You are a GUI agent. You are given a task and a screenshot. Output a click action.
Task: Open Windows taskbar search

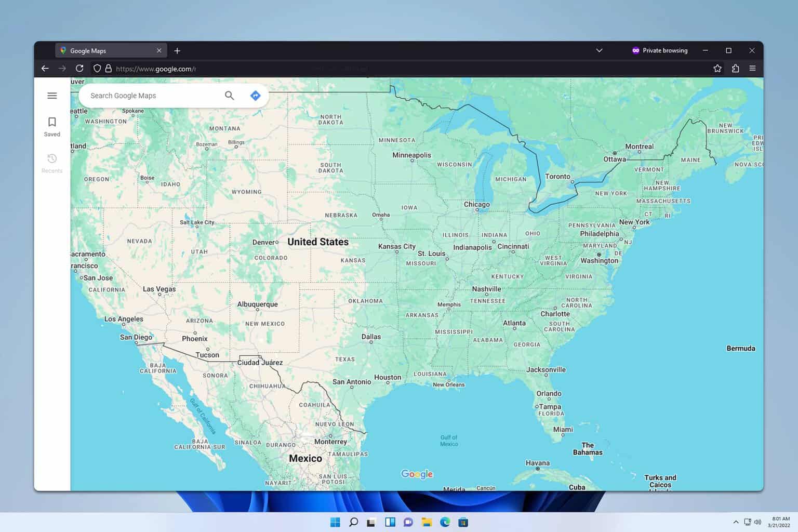pyautogui.click(x=353, y=522)
